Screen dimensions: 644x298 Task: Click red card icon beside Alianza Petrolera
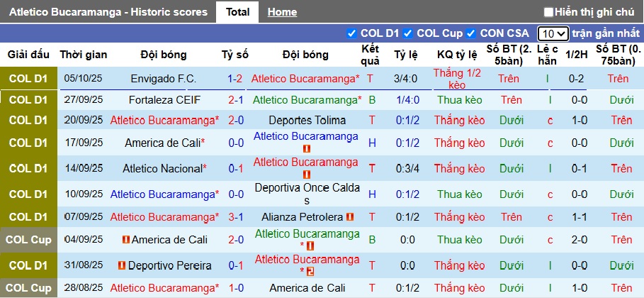pos(350,217)
